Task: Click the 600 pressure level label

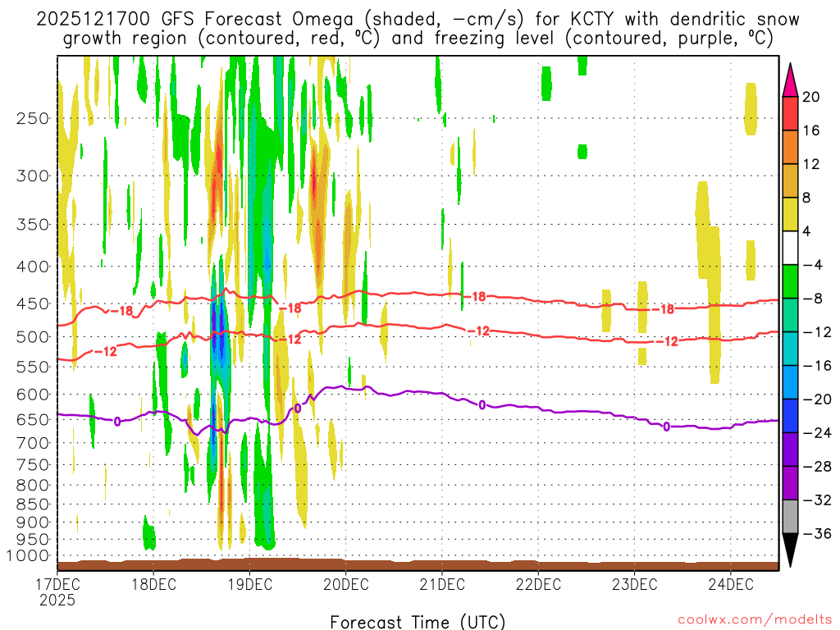Action: [x=33, y=395]
